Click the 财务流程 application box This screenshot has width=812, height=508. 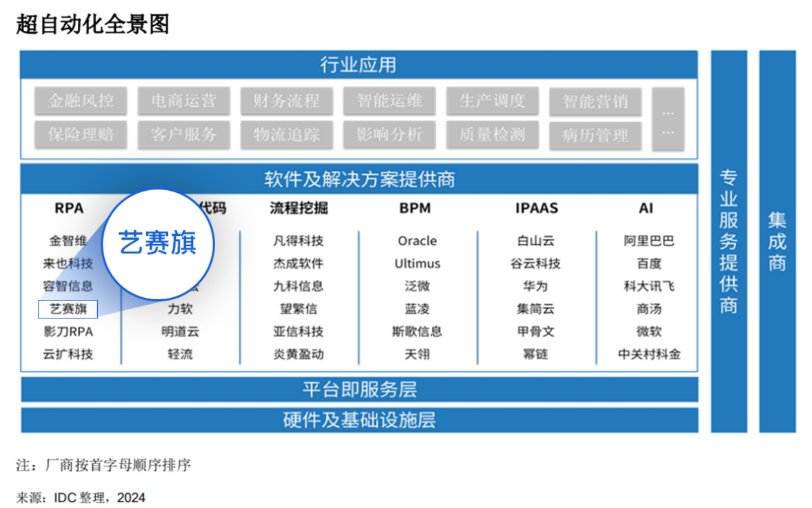coord(287,100)
